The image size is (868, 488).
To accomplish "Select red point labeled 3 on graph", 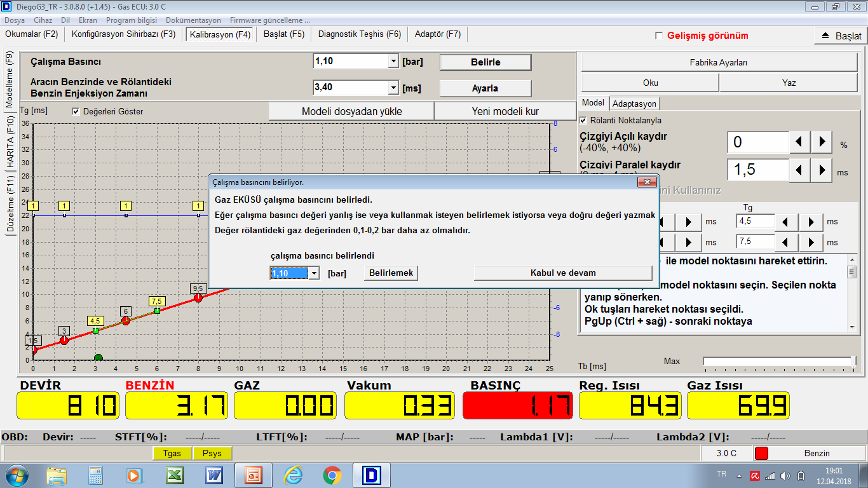I will [x=64, y=341].
